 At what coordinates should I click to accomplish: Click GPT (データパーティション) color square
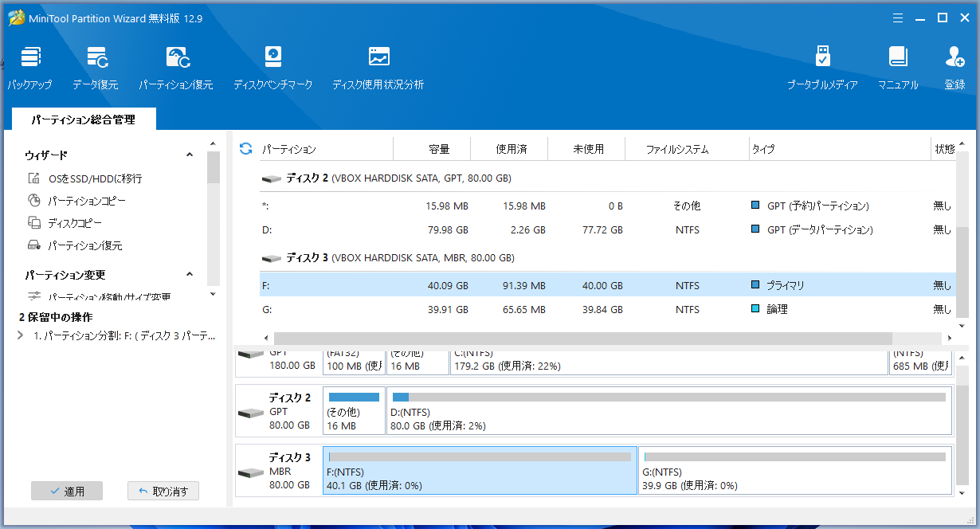coord(755,229)
